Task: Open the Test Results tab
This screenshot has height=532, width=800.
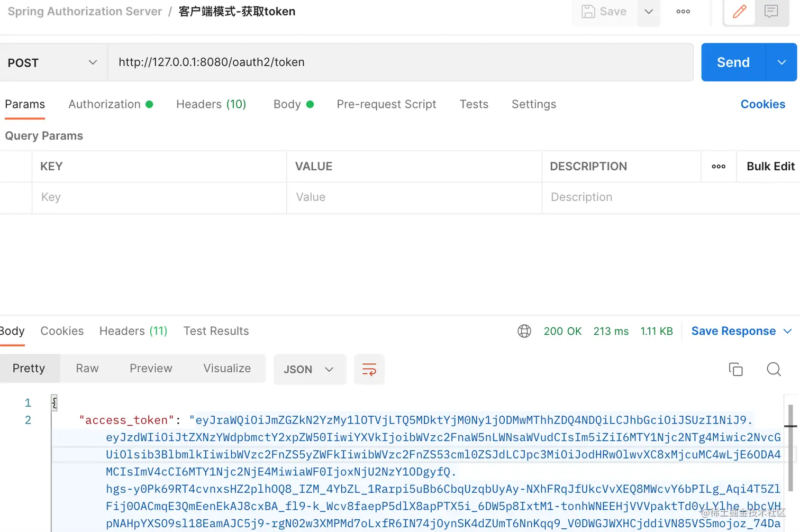Action: pos(216,331)
